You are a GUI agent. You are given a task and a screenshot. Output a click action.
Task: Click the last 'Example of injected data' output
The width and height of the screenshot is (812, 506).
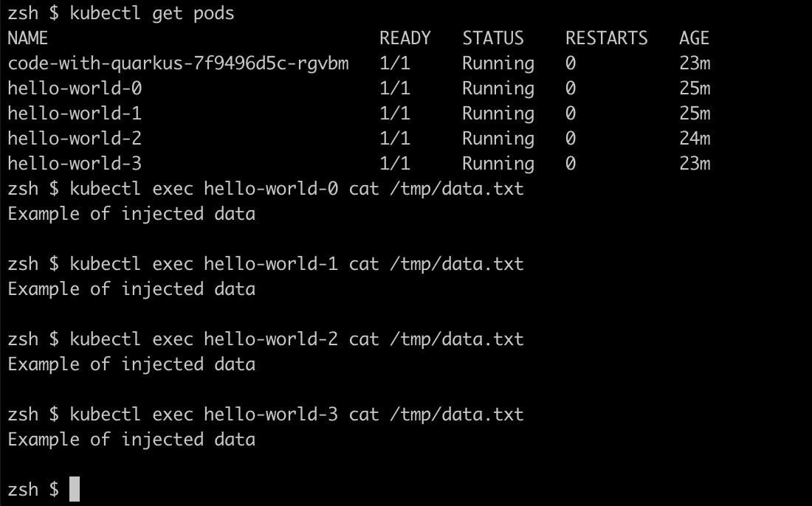point(131,440)
